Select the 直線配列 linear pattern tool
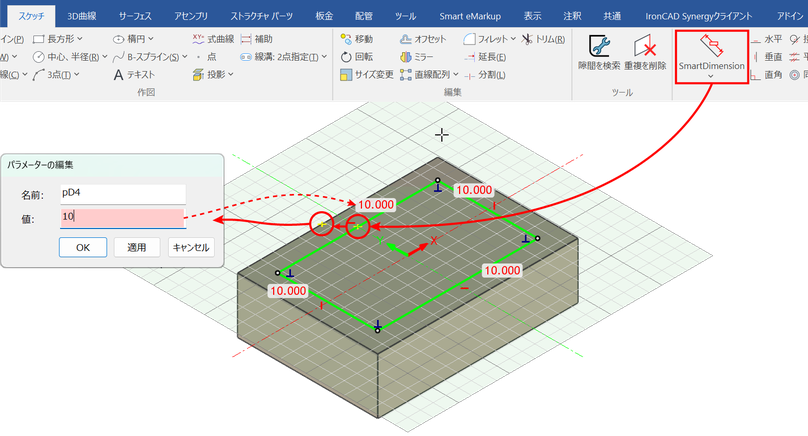 coord(425,75)
